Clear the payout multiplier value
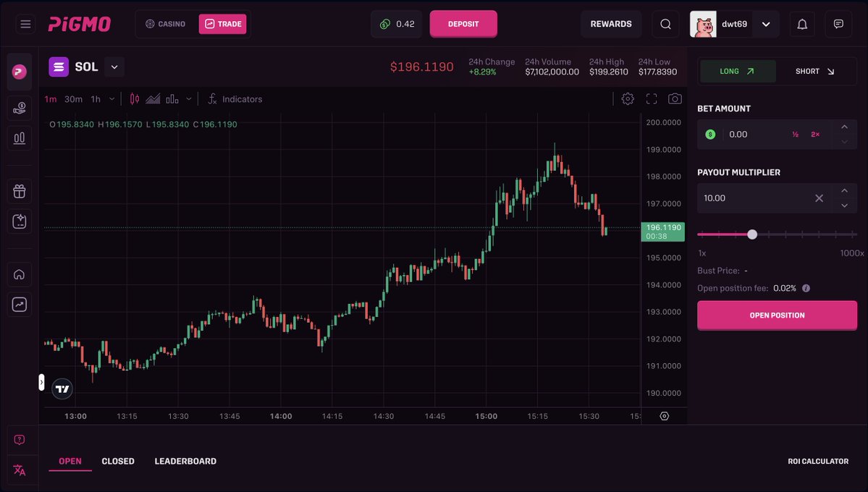Image resolution: width=868 pixels, height=492 pixels. 819,198
